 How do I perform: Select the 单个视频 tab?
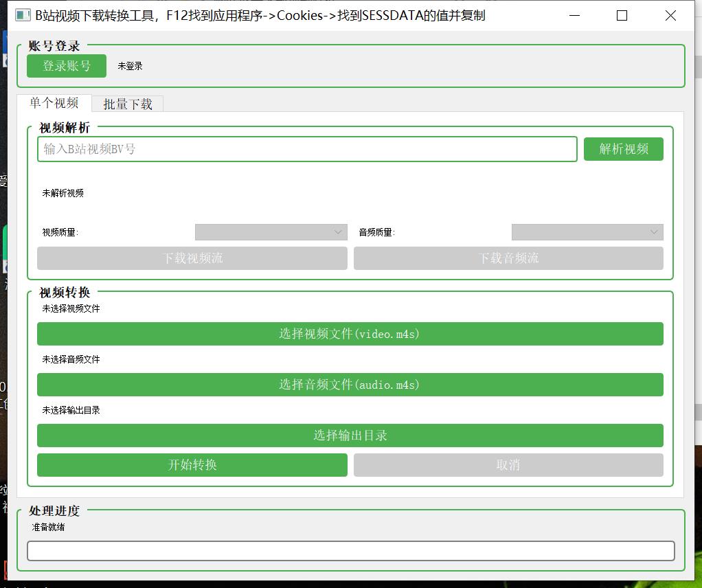click(54, 102)
